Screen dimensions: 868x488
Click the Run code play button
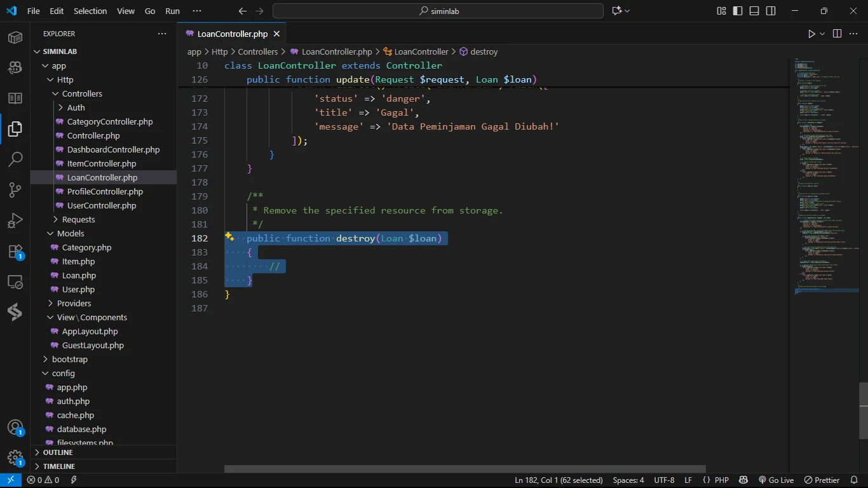(x=811, y=34)
